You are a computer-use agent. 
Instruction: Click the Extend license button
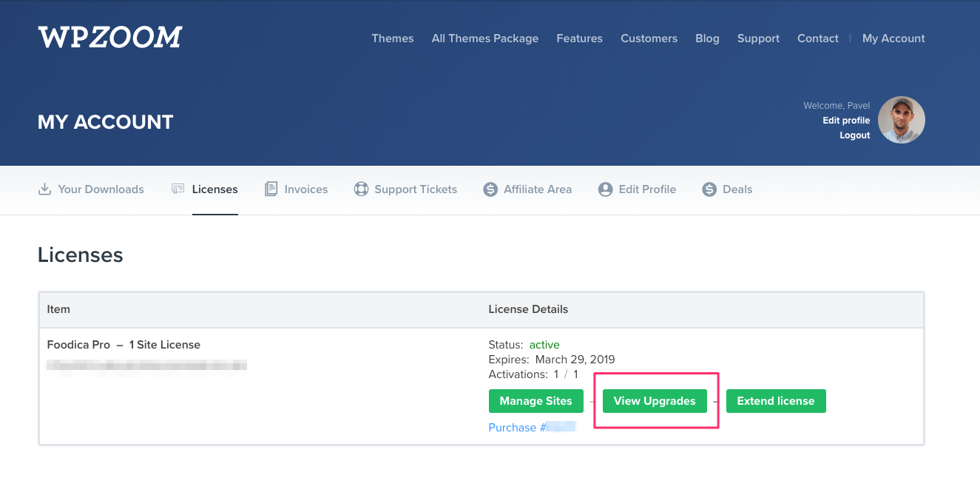(776, 401)
